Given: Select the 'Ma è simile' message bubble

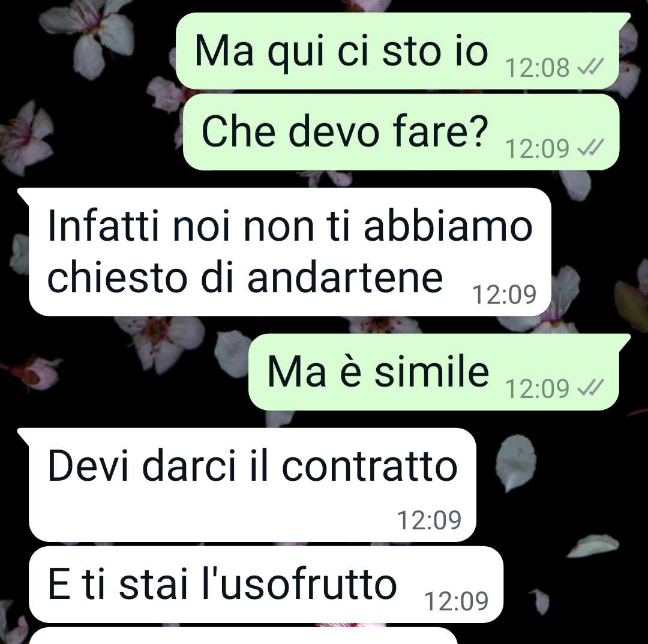Looking at the screenshot, I should point(439,372).
